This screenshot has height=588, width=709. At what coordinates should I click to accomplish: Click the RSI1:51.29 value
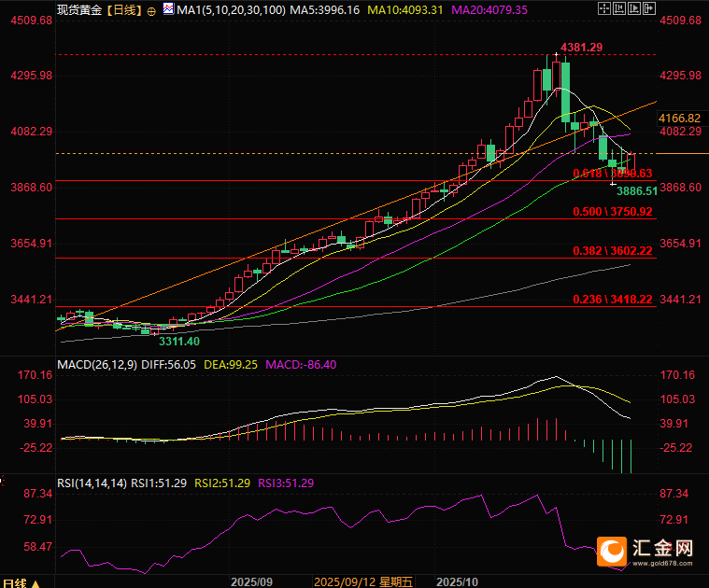[159, 483]
